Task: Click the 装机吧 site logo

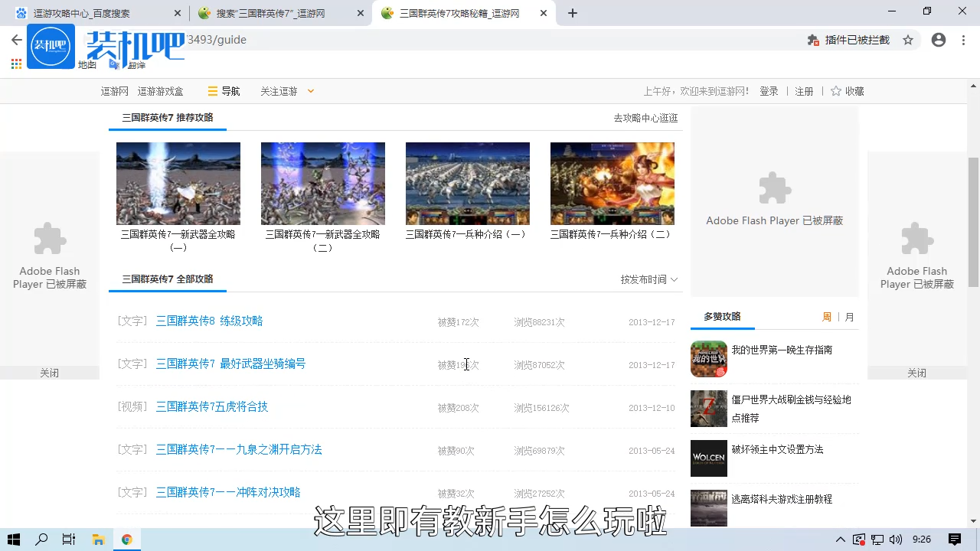Action: click(x=51, y=46)
